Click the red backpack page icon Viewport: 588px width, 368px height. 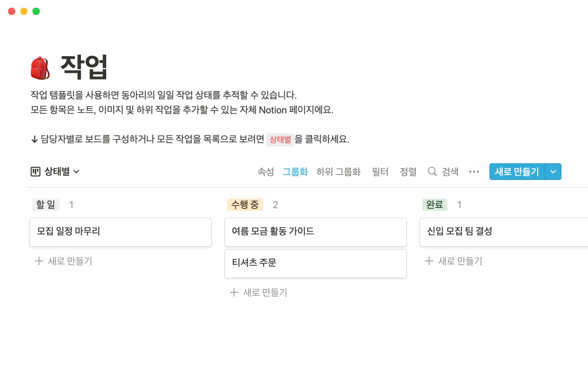pos(40,68)
